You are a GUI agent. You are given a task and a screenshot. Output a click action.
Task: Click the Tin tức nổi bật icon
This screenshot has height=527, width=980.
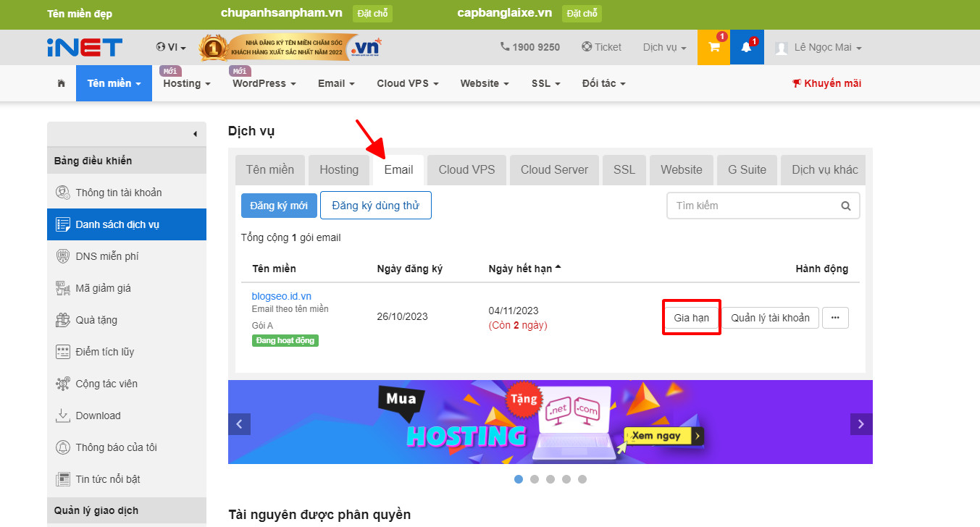pos(63,479)
